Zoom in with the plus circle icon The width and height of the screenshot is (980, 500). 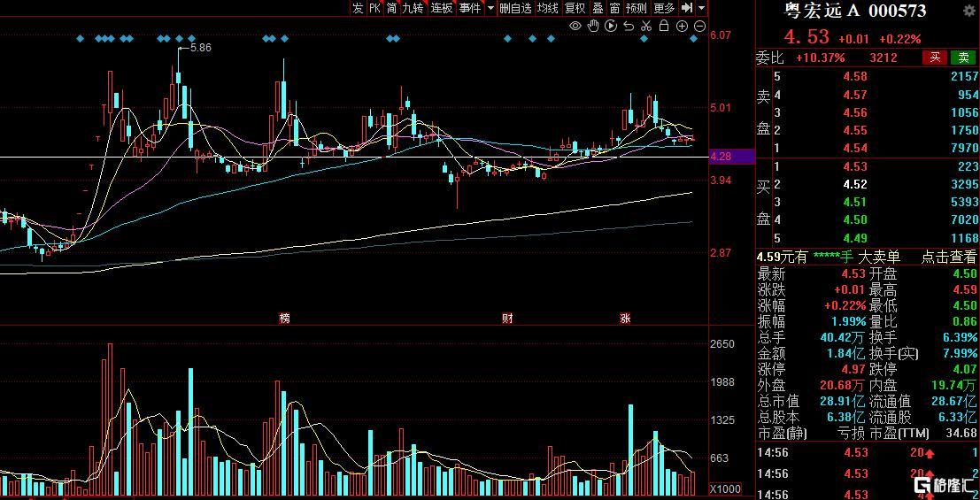point(682,26)
